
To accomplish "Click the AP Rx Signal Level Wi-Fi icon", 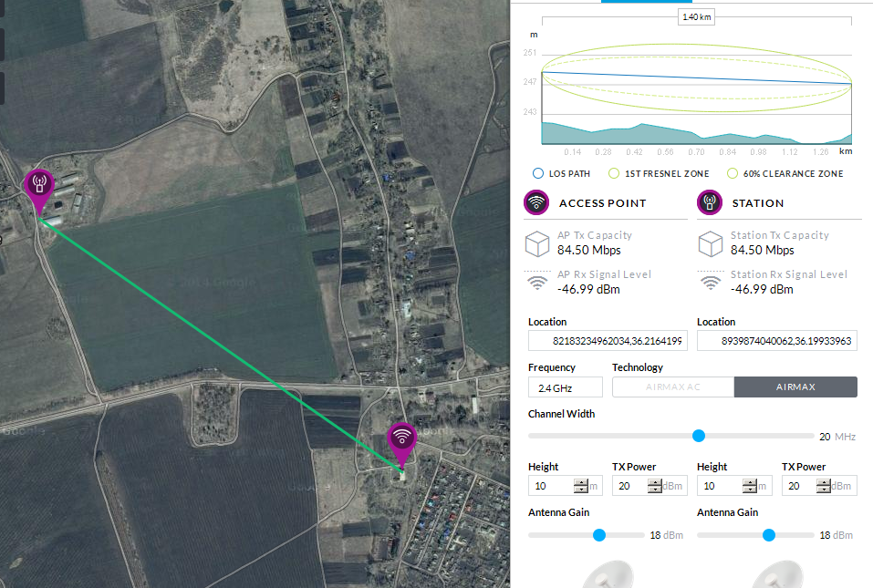I will (x=537, y=283).
